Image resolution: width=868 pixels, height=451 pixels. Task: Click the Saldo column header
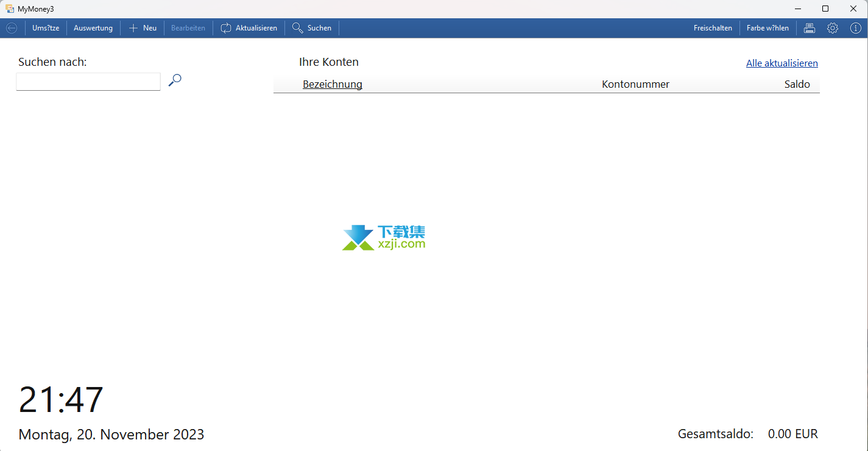coord(797,84)
